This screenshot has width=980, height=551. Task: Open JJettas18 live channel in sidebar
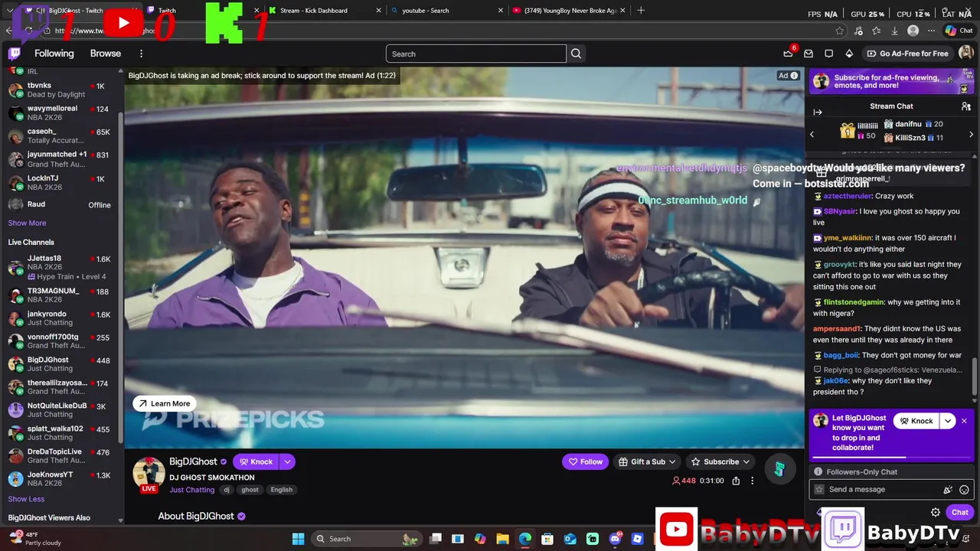pos(60,267)
